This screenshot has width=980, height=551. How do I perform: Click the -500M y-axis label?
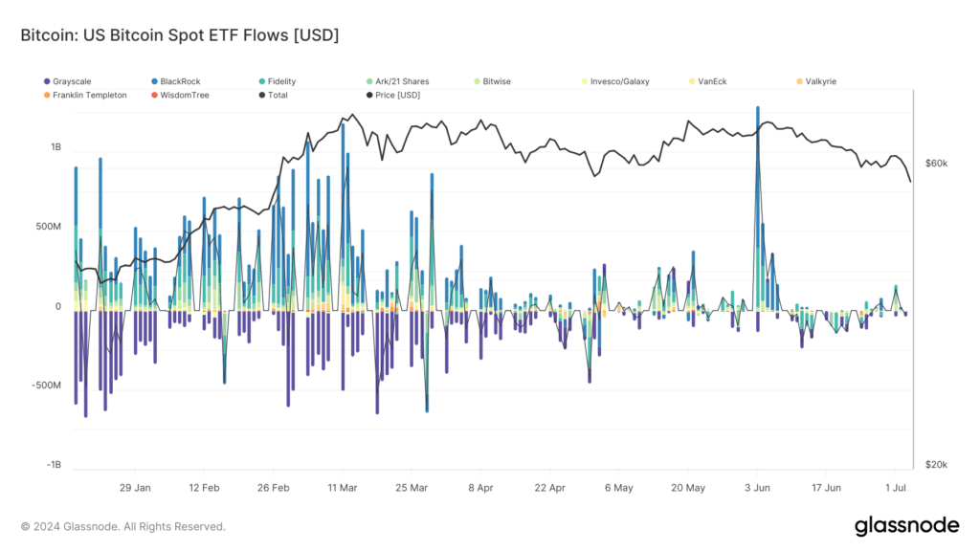46,386
